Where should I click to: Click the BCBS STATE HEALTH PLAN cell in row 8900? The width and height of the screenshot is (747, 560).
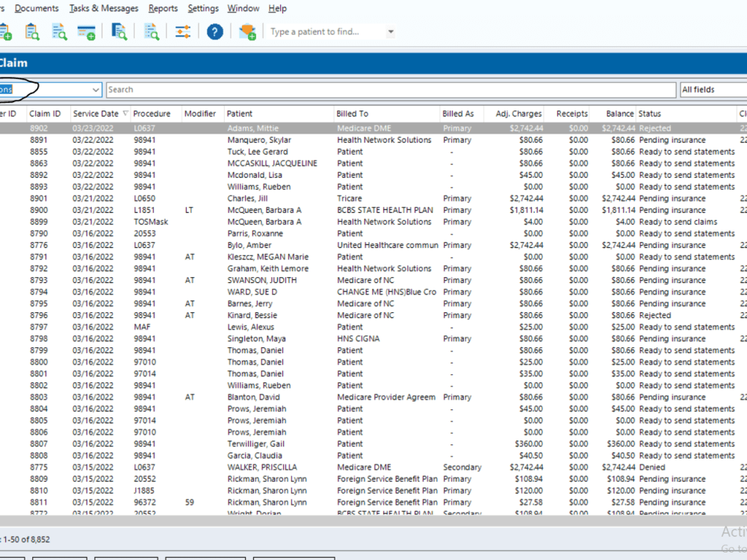pyautogui.click(x=385, y=210)
